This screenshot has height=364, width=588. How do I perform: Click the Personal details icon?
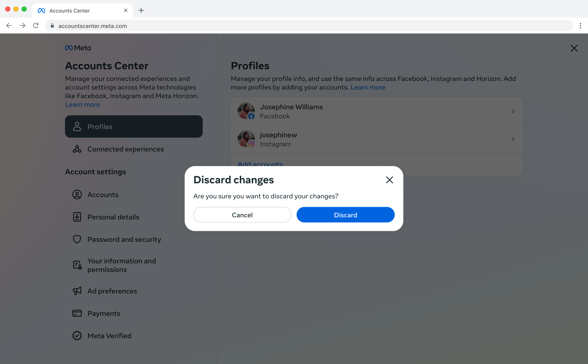point(77,217)
